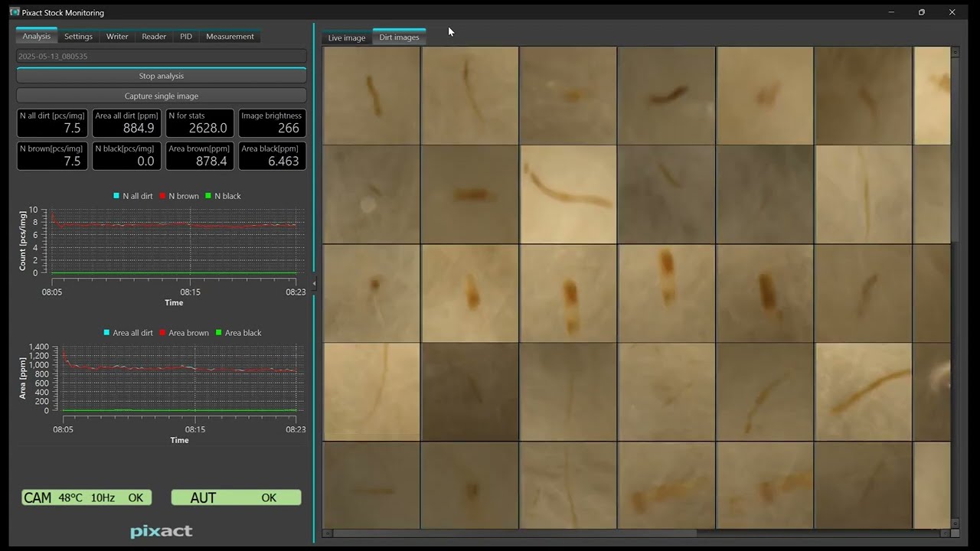Click the CAM 48°C 10Hz OK status indicator
This screenshot has width=980, height=551.
(x=87, y=497)
